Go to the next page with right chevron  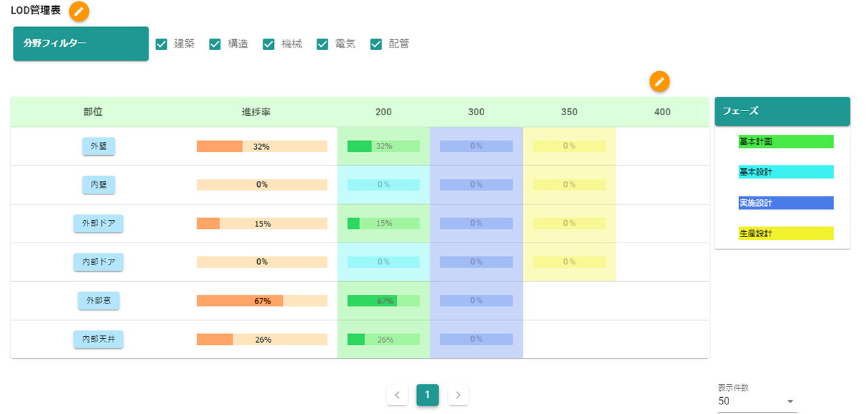[458, 395]
